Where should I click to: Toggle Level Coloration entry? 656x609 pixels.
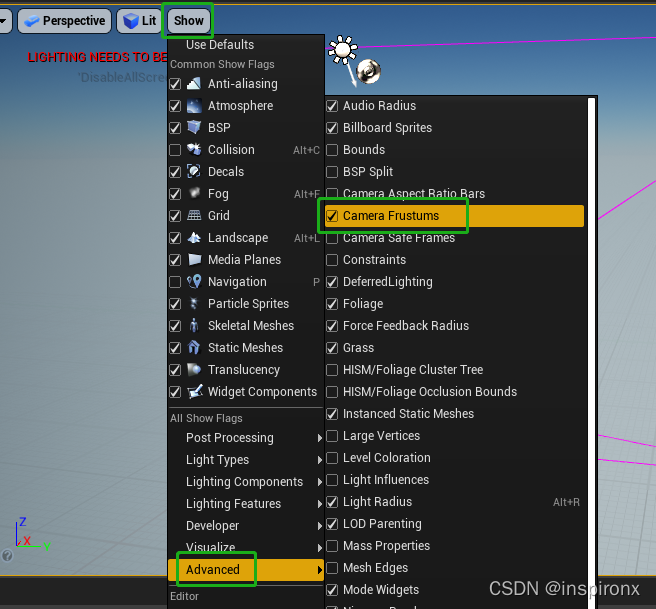pos(455,458)
